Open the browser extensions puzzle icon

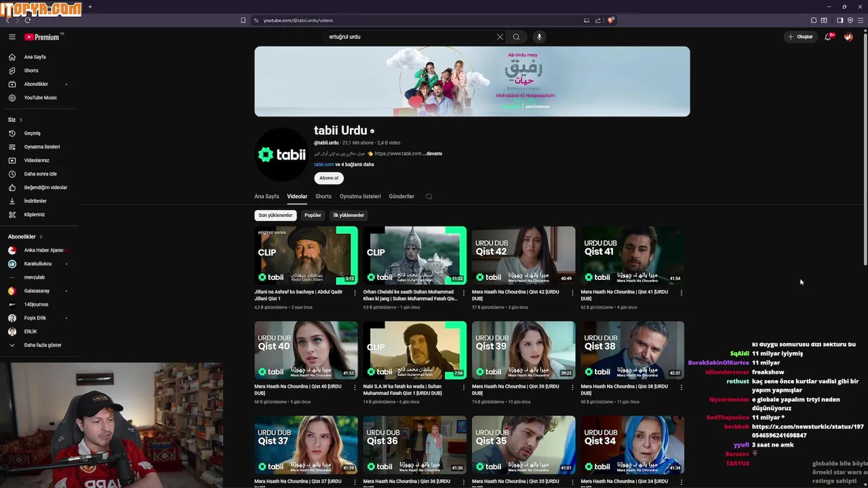814,20
